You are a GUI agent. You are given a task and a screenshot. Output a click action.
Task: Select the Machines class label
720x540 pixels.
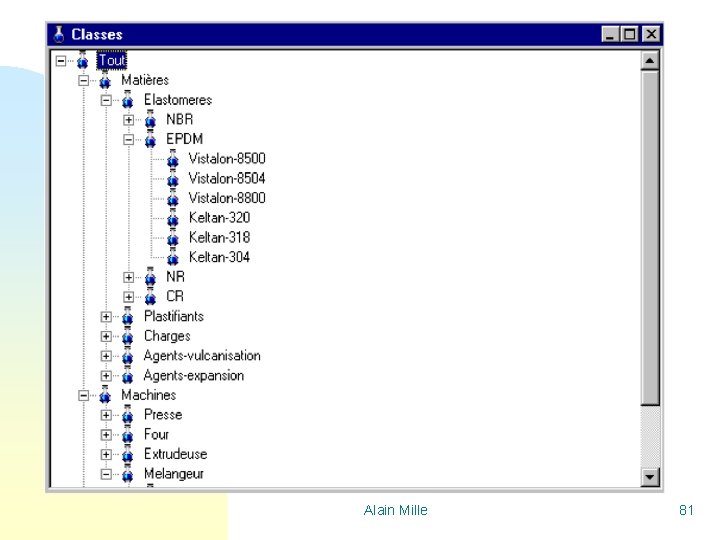click(x=149, y=395)
